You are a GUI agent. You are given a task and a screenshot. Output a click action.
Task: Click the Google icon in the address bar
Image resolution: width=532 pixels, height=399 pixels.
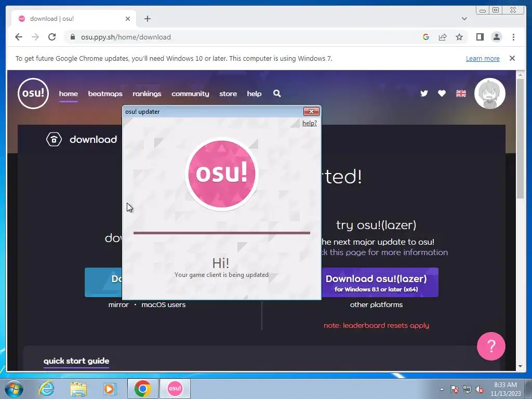click(x=426, y=37)
